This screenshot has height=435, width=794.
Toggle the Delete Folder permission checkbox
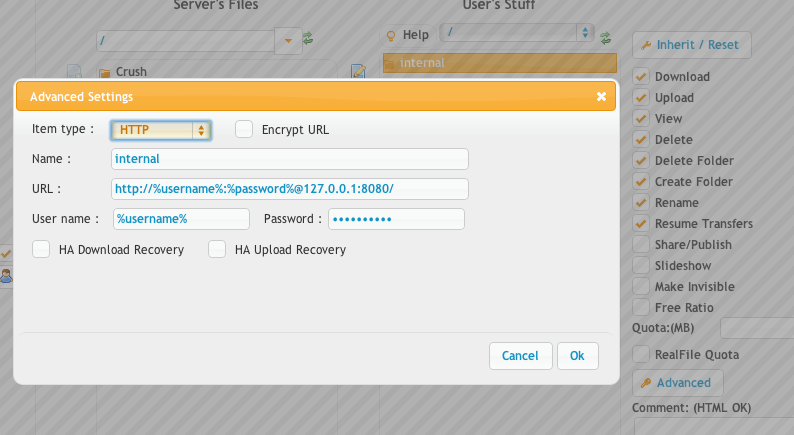coord(641,161)
